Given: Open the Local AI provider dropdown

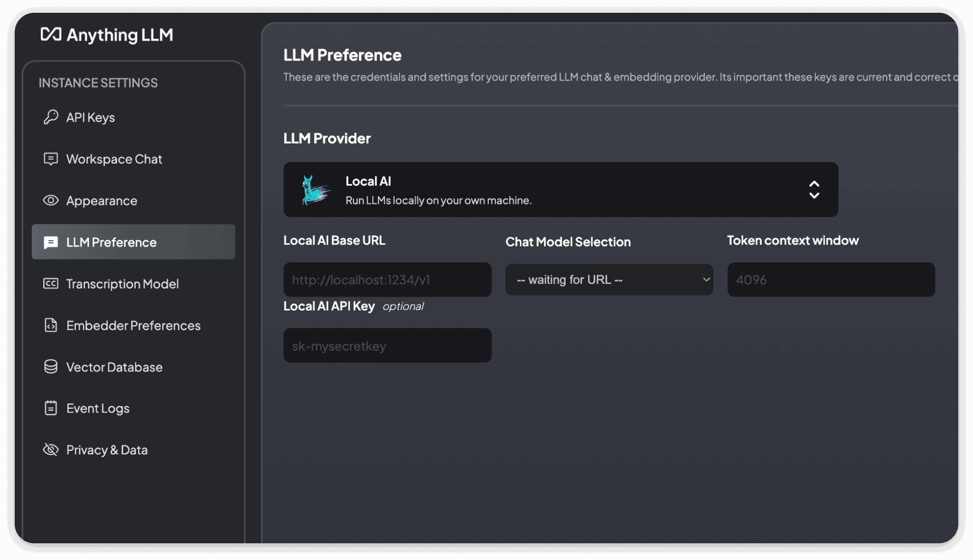Looking at the screenshot, I should point(560,190).
